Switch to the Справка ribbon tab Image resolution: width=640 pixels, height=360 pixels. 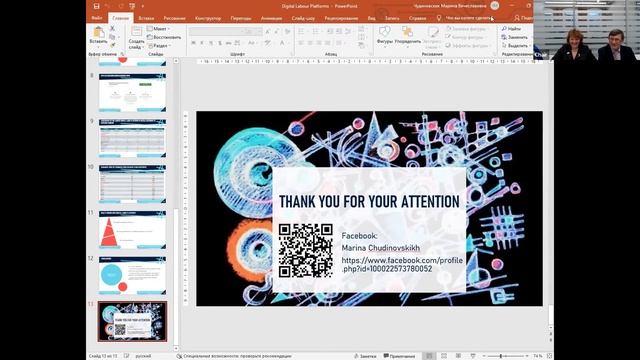(x=418, y=18)
